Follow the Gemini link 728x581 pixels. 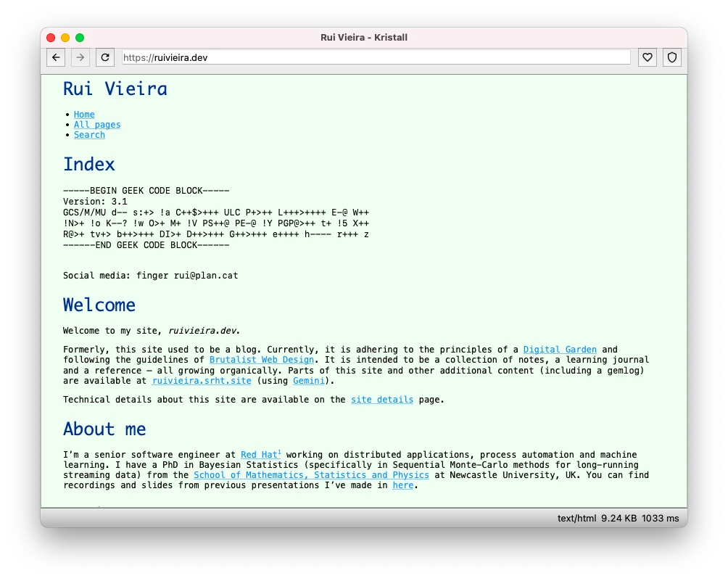click(309, 381)
